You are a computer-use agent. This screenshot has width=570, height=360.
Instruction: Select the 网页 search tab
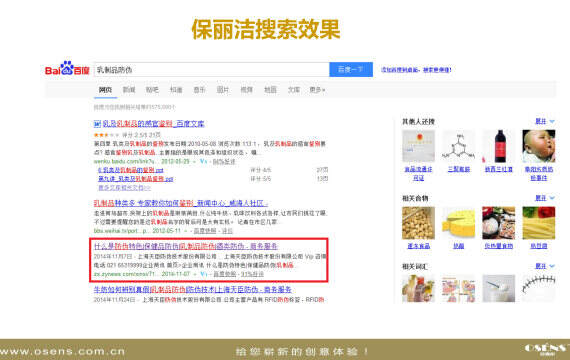105,89
